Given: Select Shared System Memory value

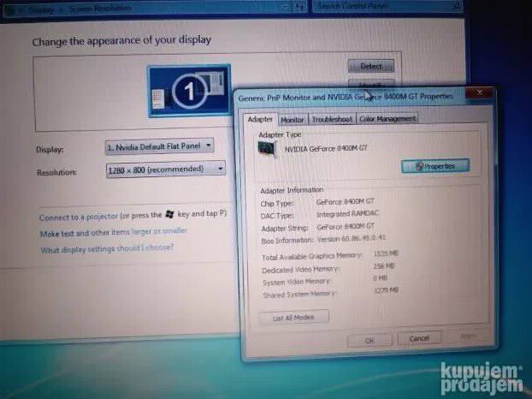Looking at the screenshot, I should (386, 290).
